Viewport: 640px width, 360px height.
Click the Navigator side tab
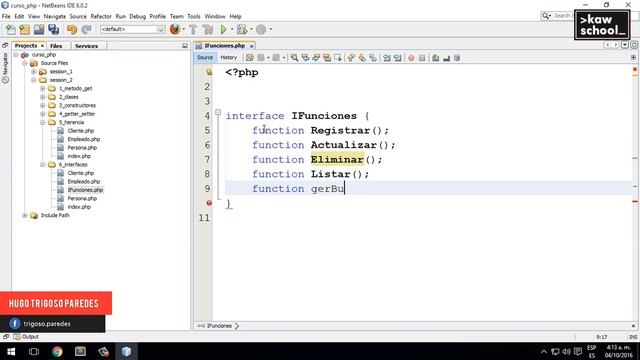pyautogui.click(x=5, y=67)
